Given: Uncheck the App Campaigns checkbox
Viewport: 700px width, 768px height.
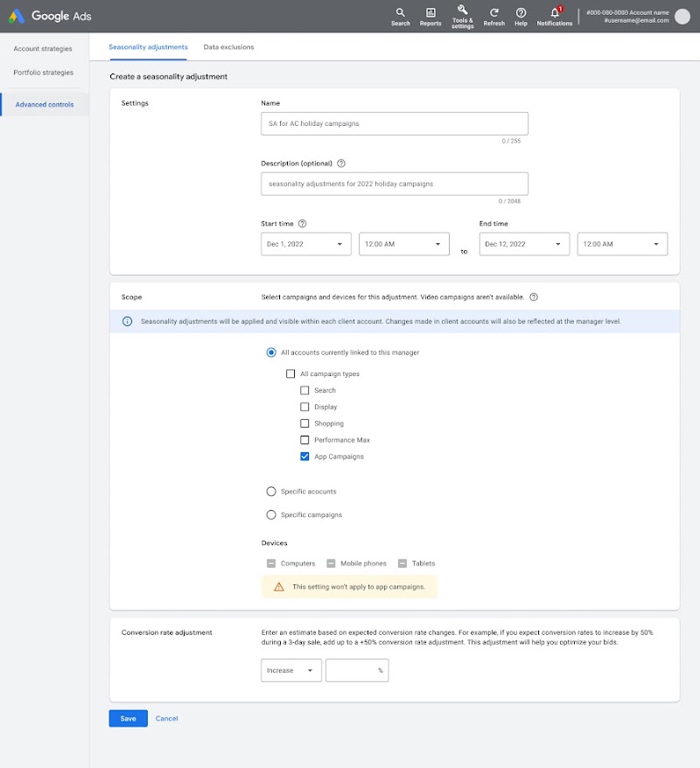Looking at the screenshot, I should (304, 456).
